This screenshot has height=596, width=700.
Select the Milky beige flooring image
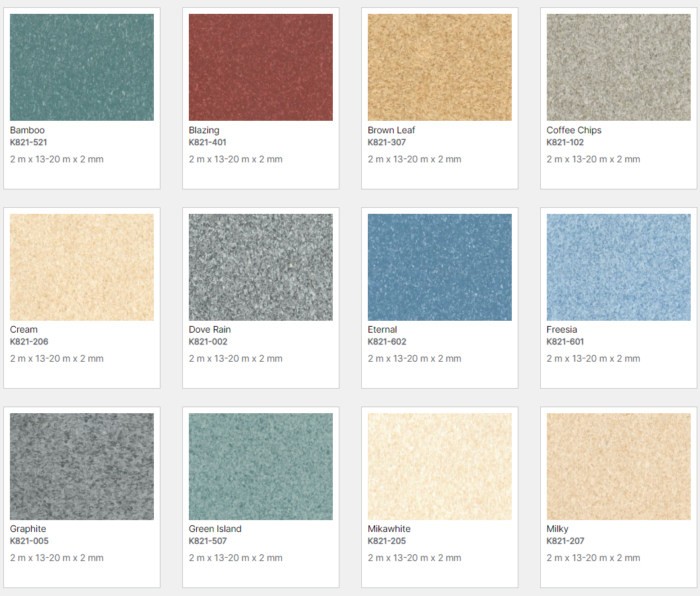point(619,467)
